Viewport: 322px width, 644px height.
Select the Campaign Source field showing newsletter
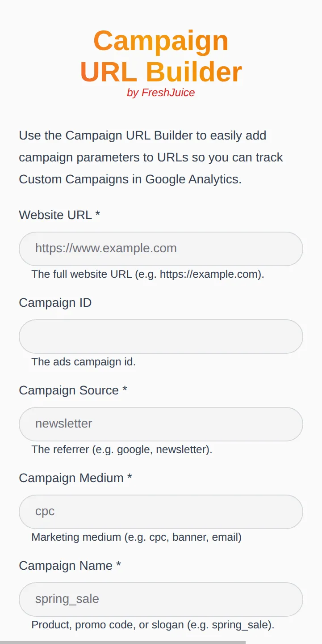click(x=161, y=424)
